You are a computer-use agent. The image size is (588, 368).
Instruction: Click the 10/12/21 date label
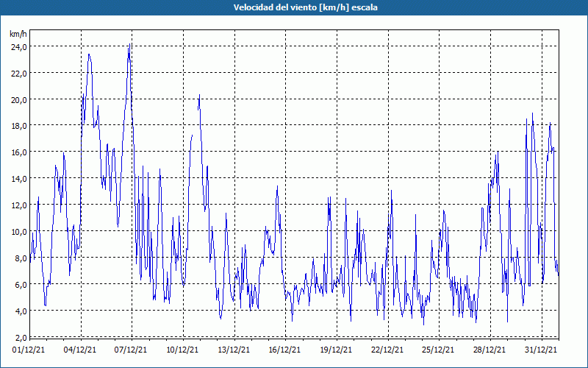pyautogui.click(x=182, y=350)
